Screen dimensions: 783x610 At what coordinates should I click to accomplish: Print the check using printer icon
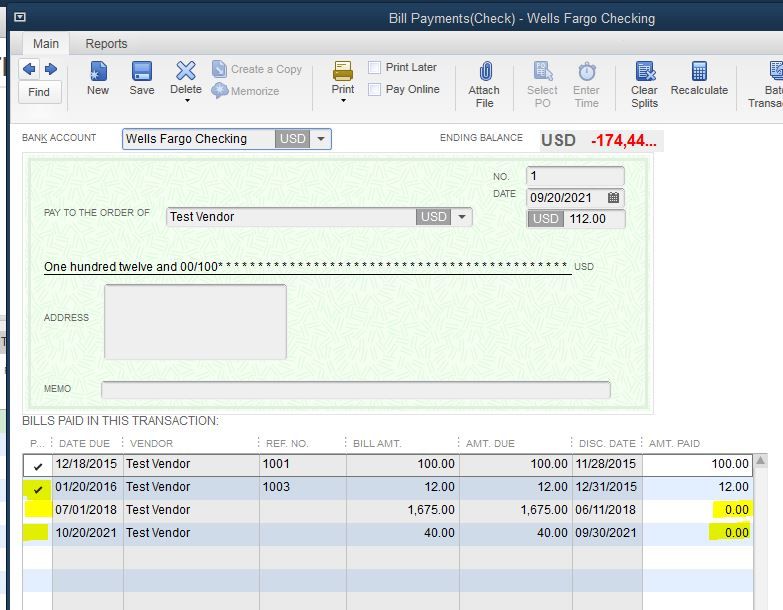pyautogui.click(x=343, y=71)
